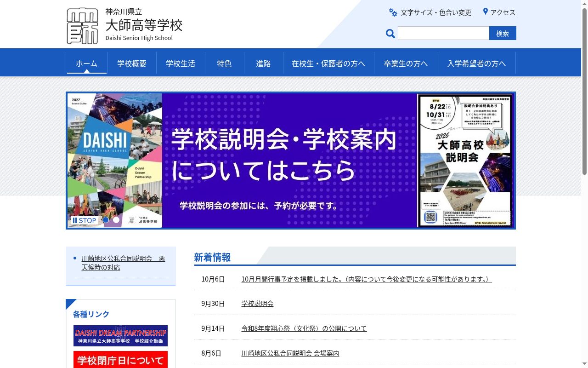Open 特色 menu item

coord(225,63)
